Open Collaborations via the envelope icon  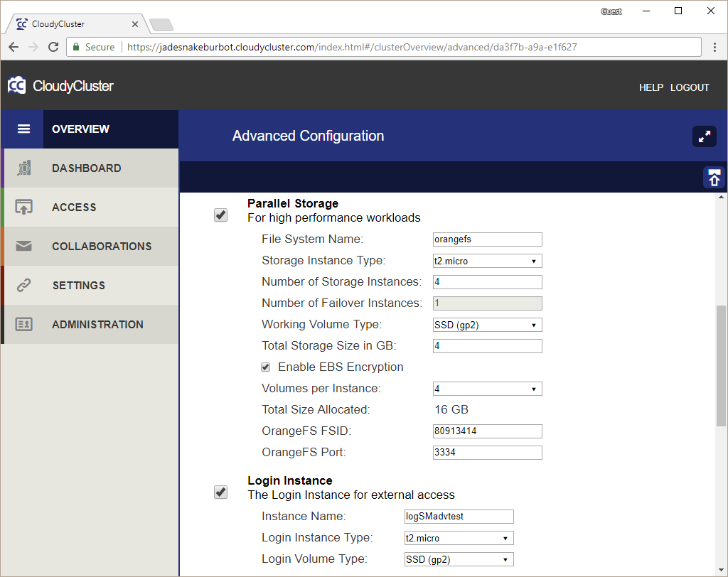(x=22, y=246)
